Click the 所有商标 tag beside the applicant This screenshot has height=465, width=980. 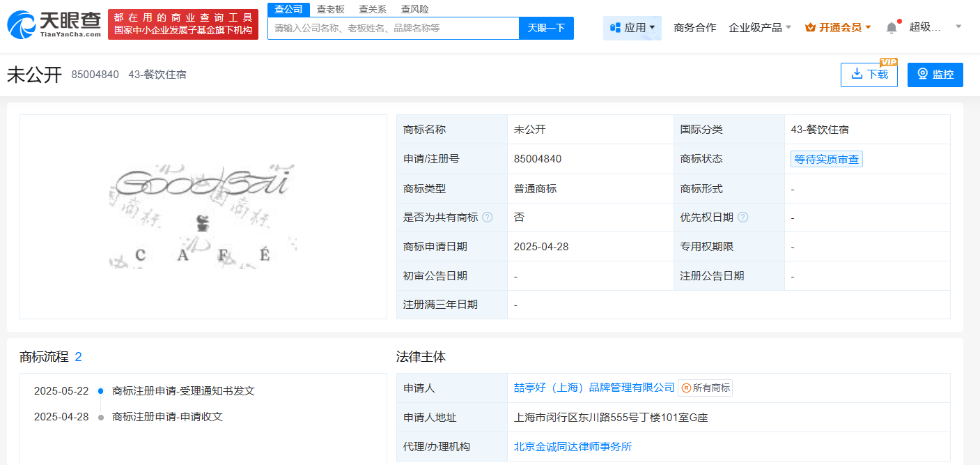[x=706, y=388]
